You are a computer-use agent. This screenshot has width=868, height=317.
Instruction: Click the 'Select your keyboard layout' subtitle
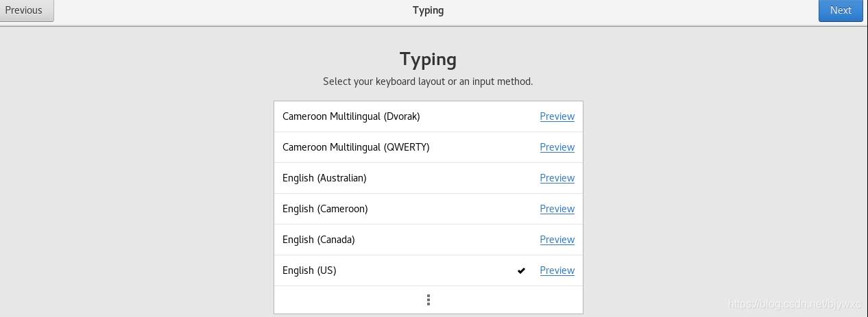point(428,81)
